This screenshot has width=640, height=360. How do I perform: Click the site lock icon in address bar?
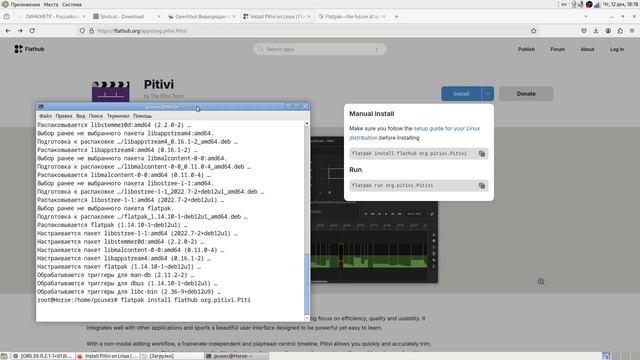[91, 31]
